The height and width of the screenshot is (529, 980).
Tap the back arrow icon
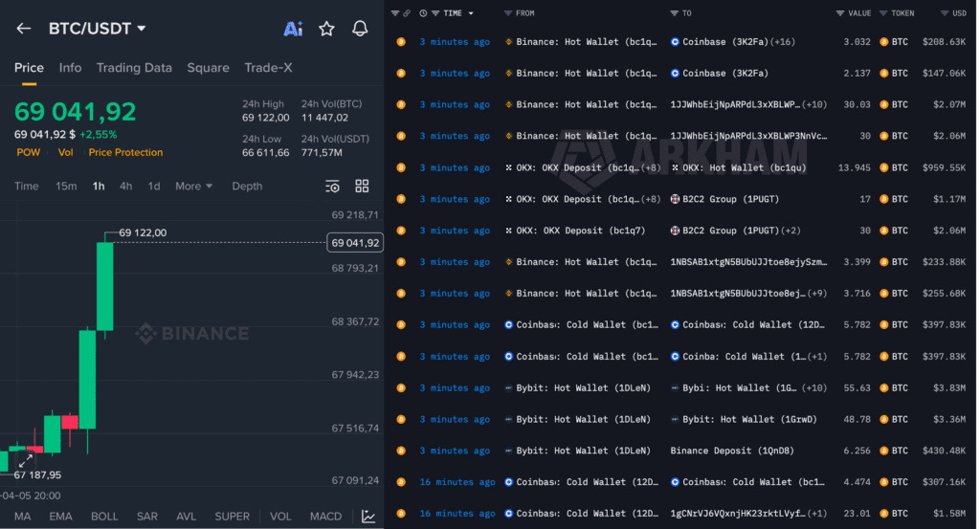[24, 29]
